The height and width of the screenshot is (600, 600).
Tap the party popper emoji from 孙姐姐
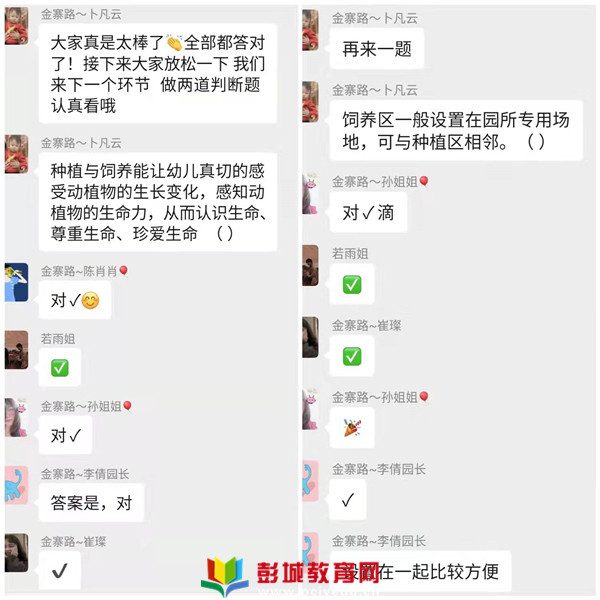pos(352,428)
